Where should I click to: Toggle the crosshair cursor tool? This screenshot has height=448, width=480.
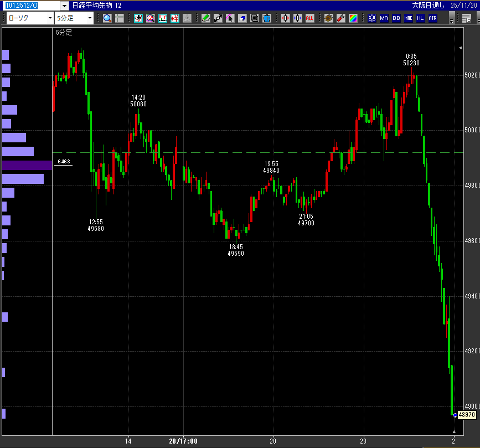120,18
